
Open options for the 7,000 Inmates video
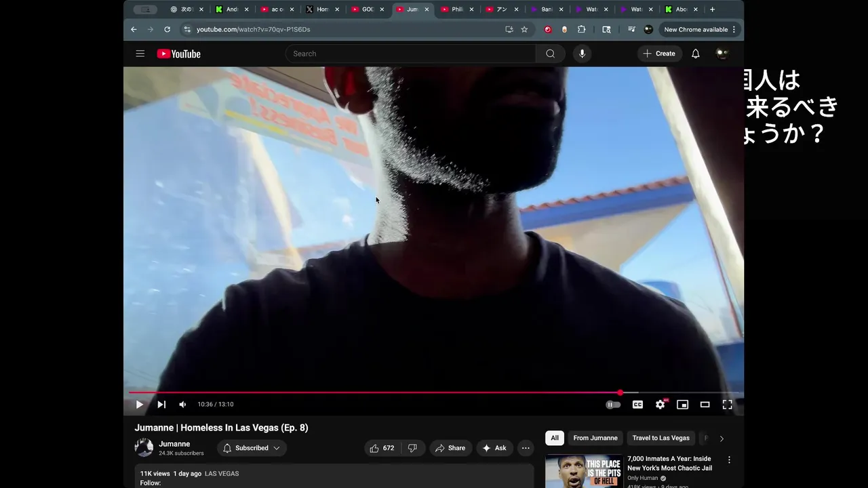[x=729, y=460]
